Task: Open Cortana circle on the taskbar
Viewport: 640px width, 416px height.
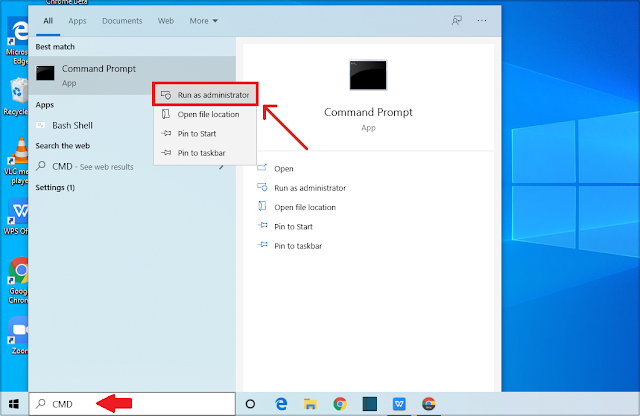Action: click(251, 404)
